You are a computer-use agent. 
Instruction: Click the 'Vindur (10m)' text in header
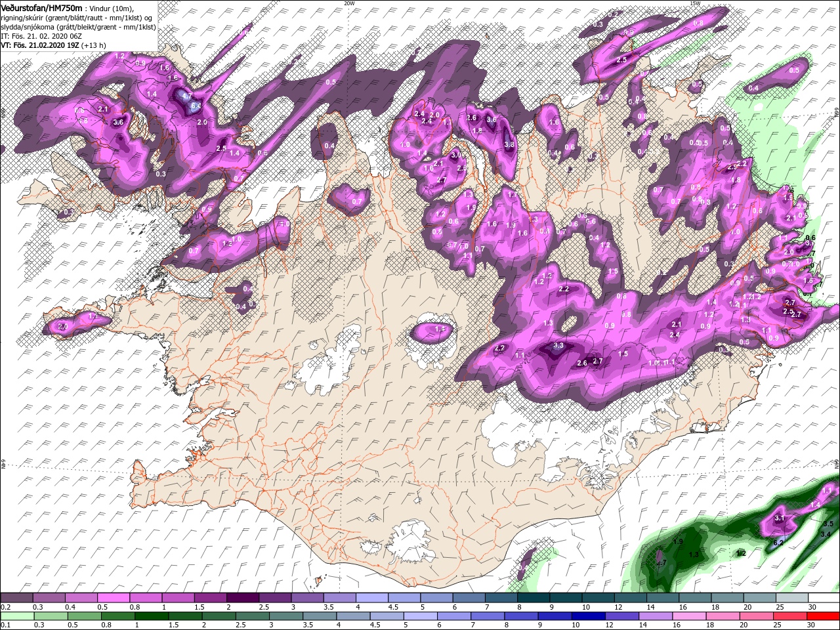click(x=112, y=8)
